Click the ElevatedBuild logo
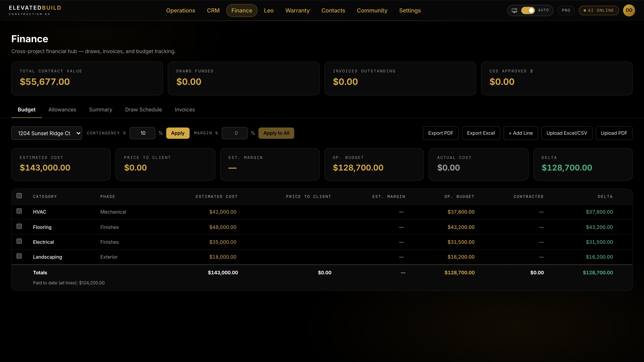Viewport: 644px width, 362px height. click(x=35, y=10)
